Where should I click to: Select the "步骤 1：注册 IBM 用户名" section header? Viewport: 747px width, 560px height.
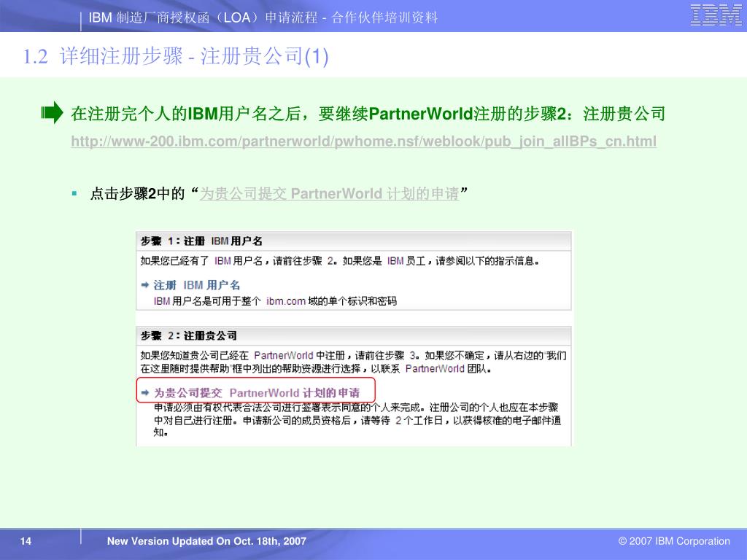coord(201,241)
